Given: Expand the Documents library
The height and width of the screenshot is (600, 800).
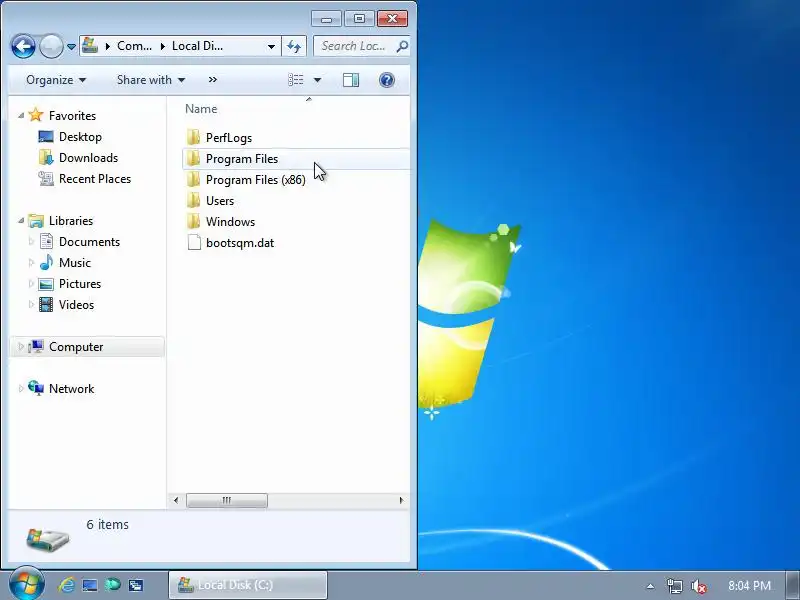Looking at the screenshot, I should pos(31,242).
